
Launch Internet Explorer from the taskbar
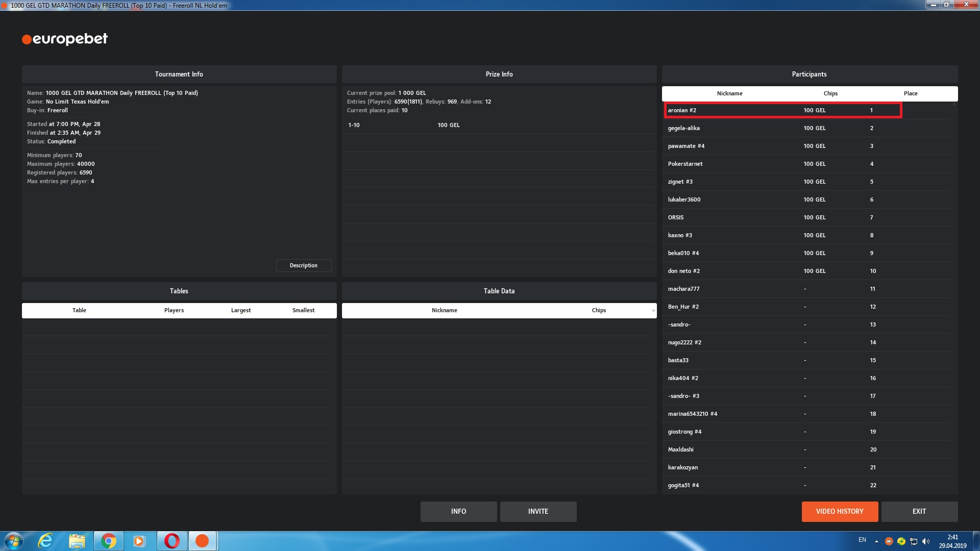[x=46, y=541]
